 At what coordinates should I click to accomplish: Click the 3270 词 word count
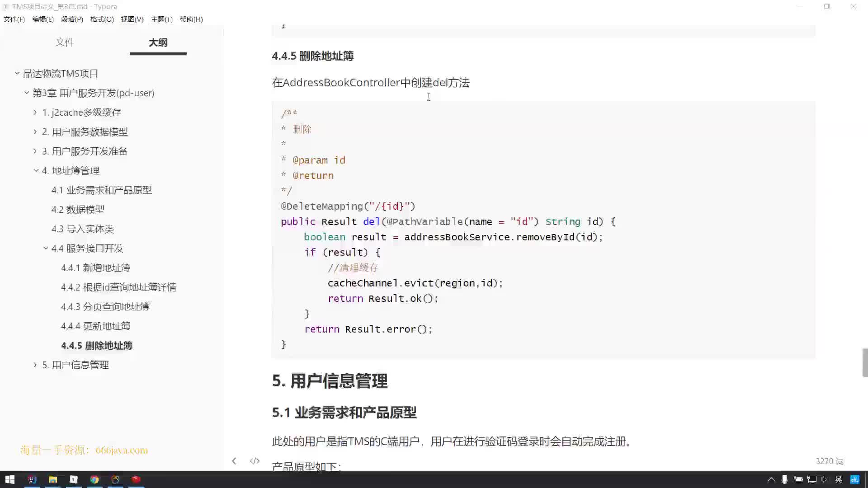[830, 461]
